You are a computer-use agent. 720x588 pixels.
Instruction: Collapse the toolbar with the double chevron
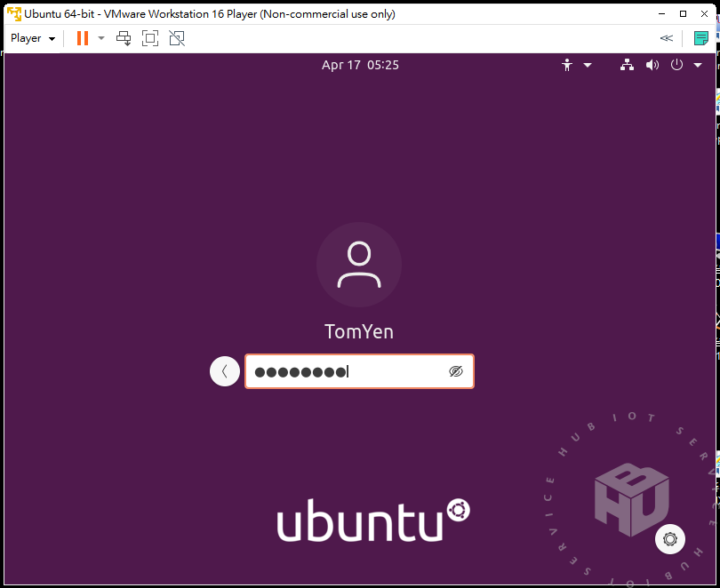[667, 38]
